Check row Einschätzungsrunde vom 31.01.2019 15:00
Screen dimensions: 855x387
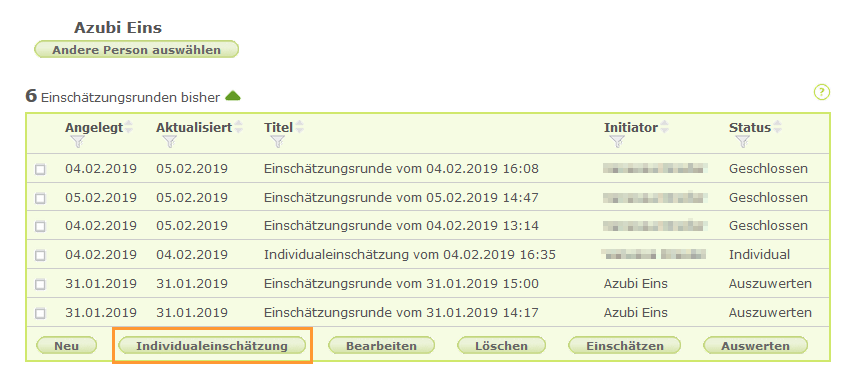[40, 285]
